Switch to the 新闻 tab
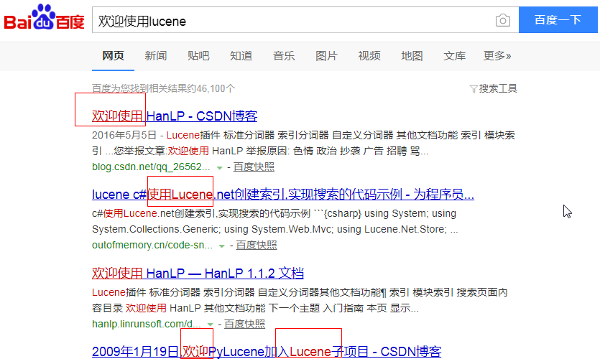Screen dimensions: 600x364 pos(156,56)
